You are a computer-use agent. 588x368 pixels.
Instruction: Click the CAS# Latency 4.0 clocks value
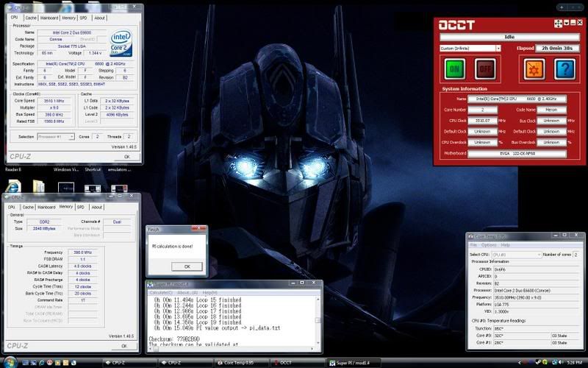pyautogui.click(x=83, y=266)
